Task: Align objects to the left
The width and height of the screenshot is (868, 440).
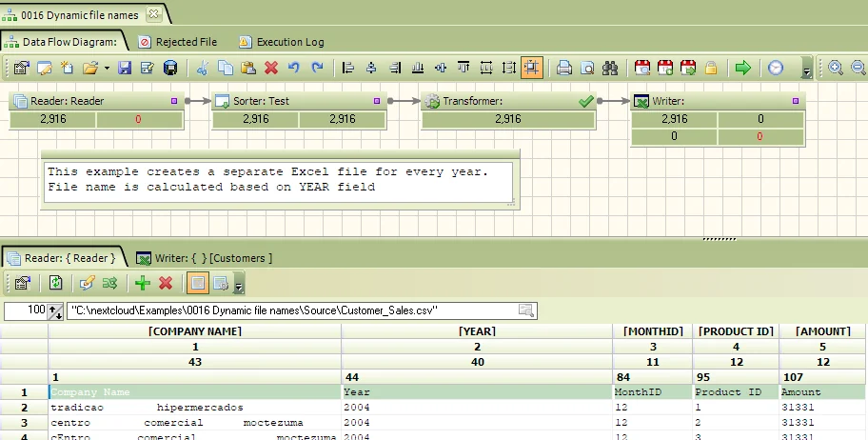Action: 348,68
